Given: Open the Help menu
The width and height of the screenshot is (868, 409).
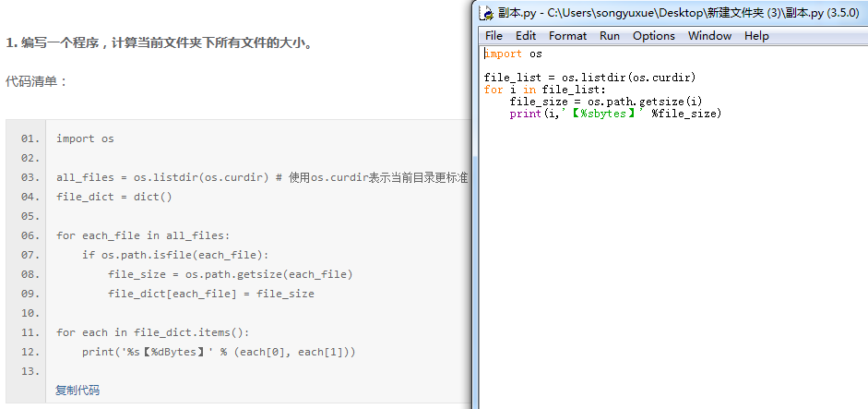Looking at the screenshot, I should (756, 36).
